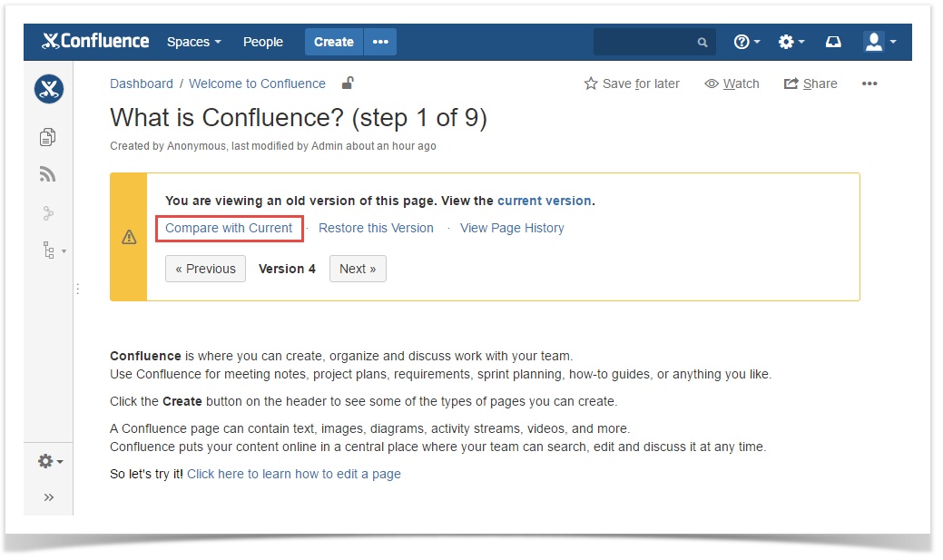Open View Page History link

(512, 228)
